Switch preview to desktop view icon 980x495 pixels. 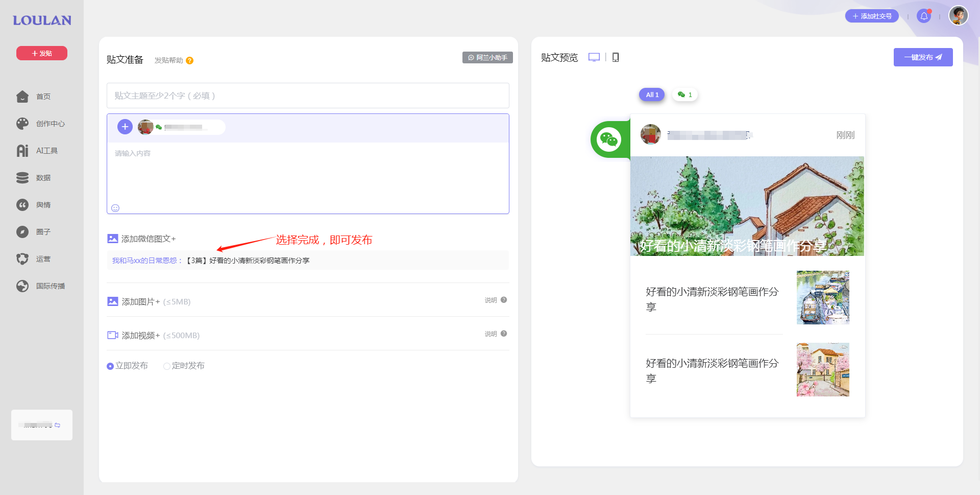(594, 57)
